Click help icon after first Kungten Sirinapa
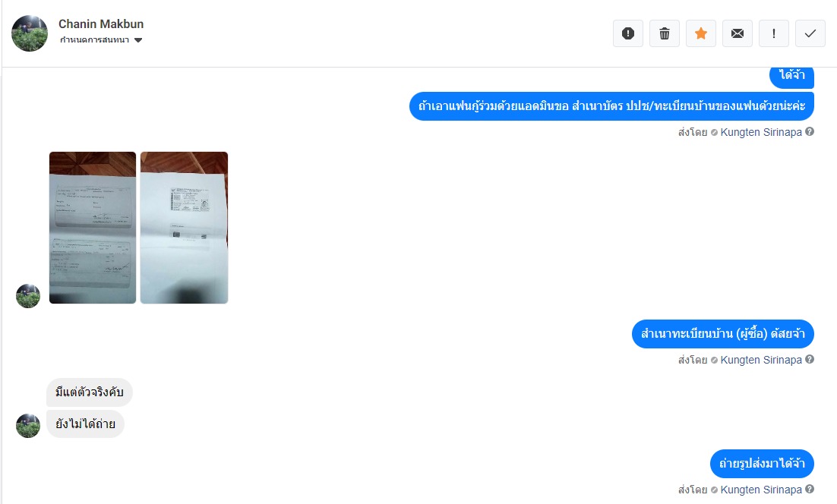This screenshot has width=837, height=504. pos(810,132)
